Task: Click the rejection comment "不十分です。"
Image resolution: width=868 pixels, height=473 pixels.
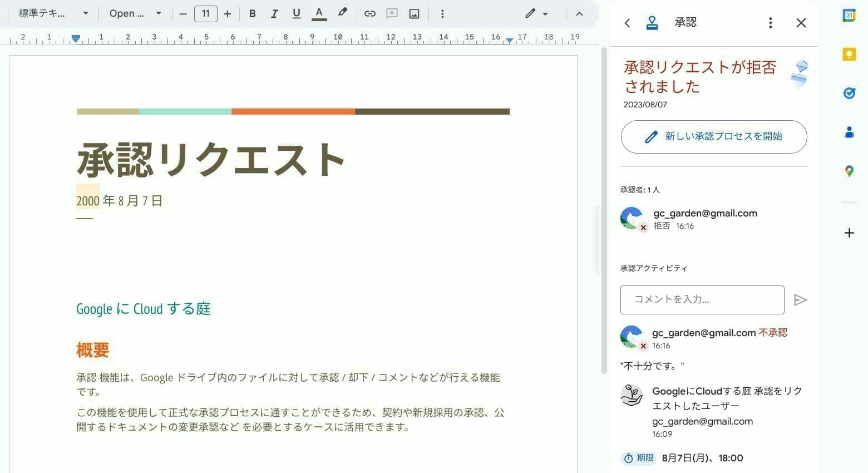Action: (652, 366)
